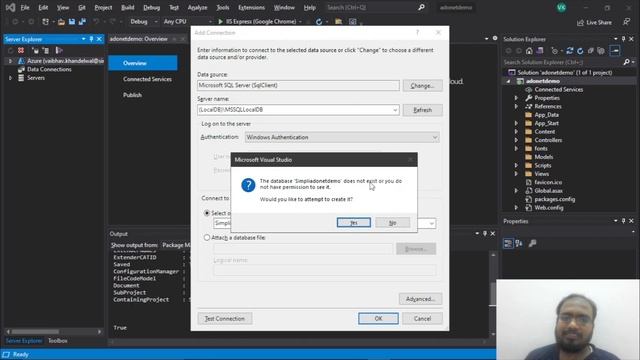Image resolution: width=640 pixels, height=360 pixels.
Task: Click the Show All Files icon in Solution Explorer
Action: pos(601,51)
